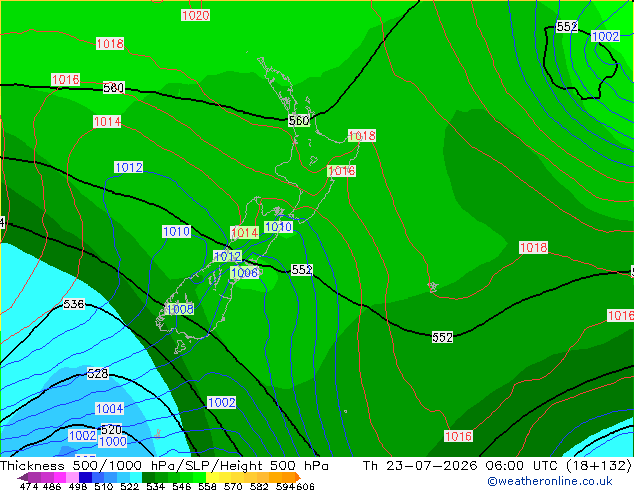This screenshot has width=634, height=490.
Task: Click the bright magenta legend swatch
Action: point(59,477)
